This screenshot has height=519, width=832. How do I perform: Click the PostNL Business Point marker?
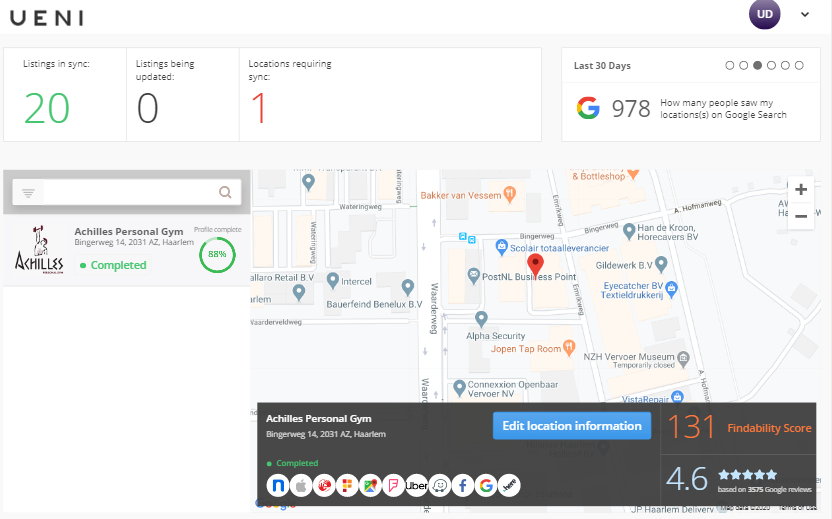point(473,275)
